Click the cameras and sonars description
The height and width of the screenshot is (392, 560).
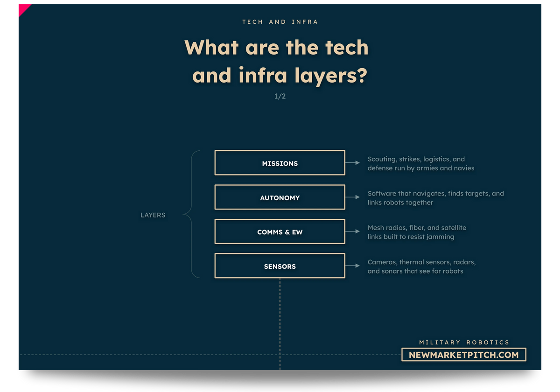(421, 266)
